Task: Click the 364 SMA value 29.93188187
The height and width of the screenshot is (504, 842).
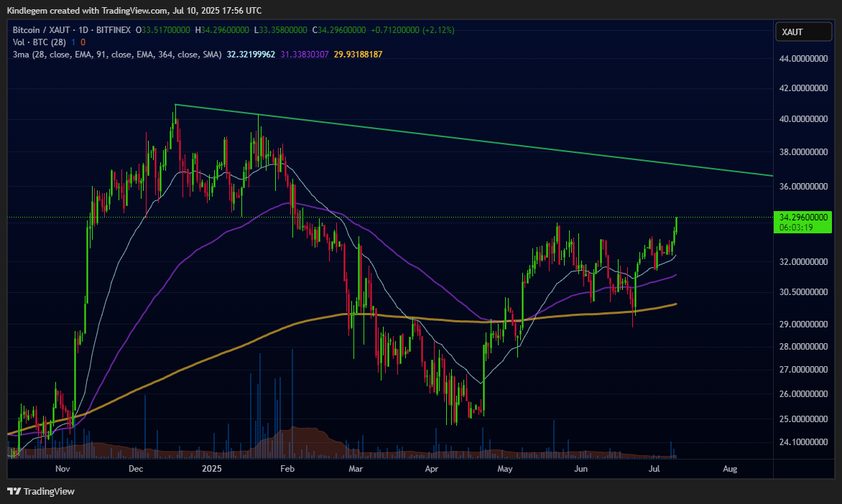Action: tap(358, 55)
